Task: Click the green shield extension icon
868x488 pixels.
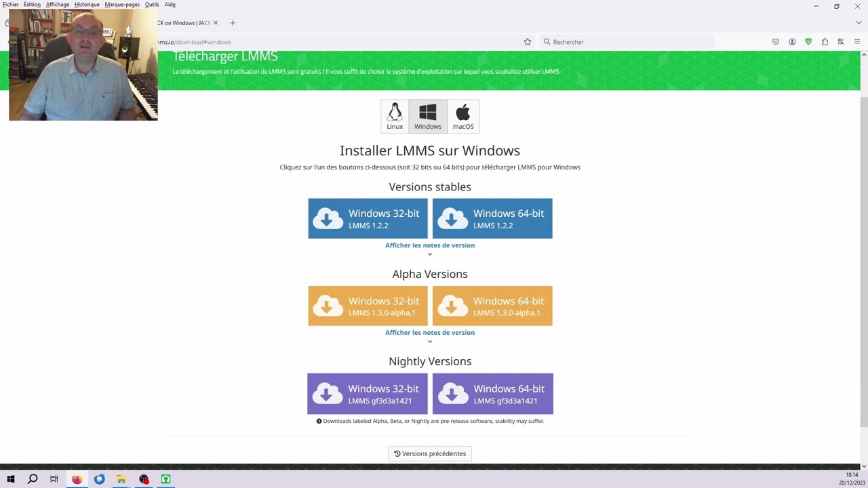Action: coord(808,42)
